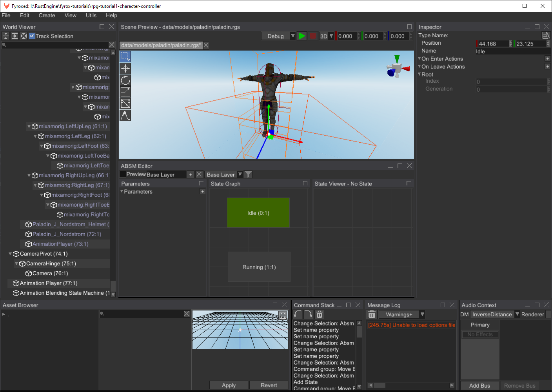Open the Edit menu
This screenshot has width=552, height=392.
coord(25,15)
